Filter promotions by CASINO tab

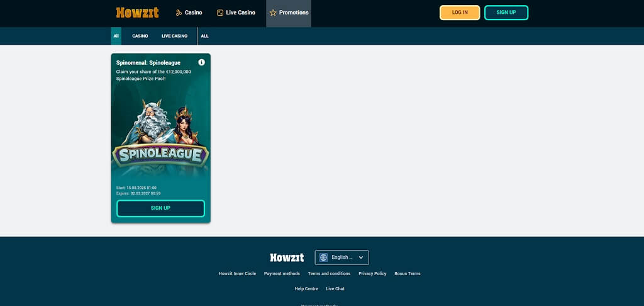(140, 36)
